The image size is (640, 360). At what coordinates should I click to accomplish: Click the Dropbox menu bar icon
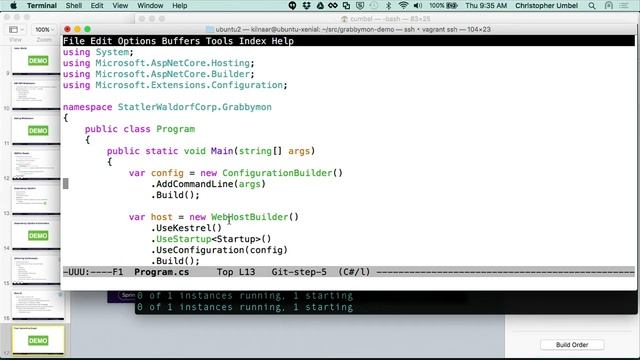306,6
